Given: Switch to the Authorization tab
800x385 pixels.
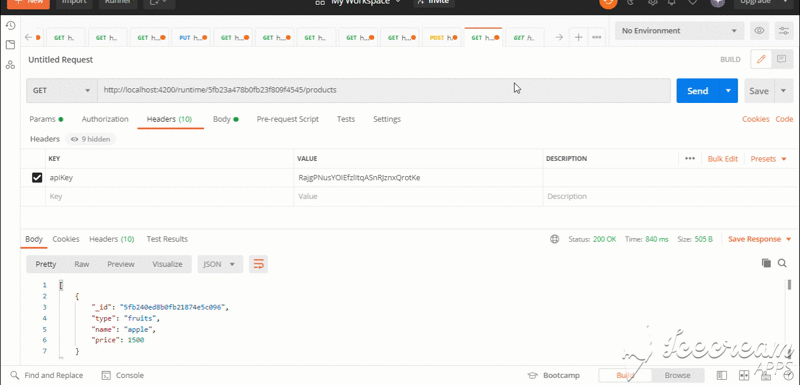Looking at the screenshot, I should pos(105,119).
